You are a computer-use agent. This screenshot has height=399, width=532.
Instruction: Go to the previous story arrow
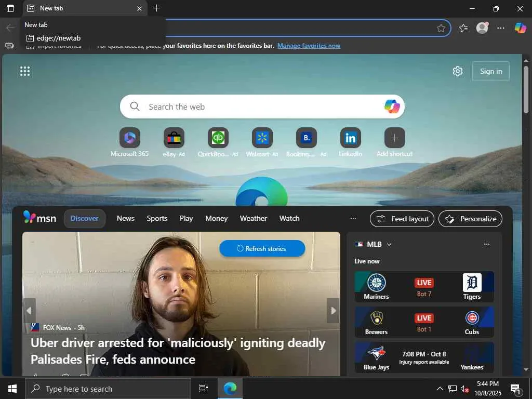[29, 311]
